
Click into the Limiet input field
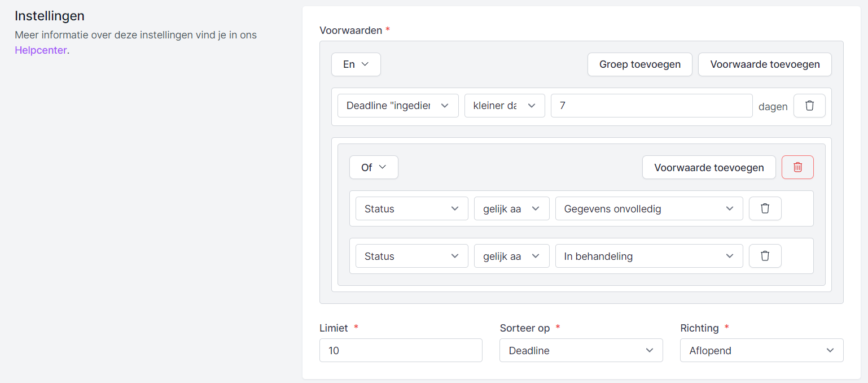coord(401,350)
